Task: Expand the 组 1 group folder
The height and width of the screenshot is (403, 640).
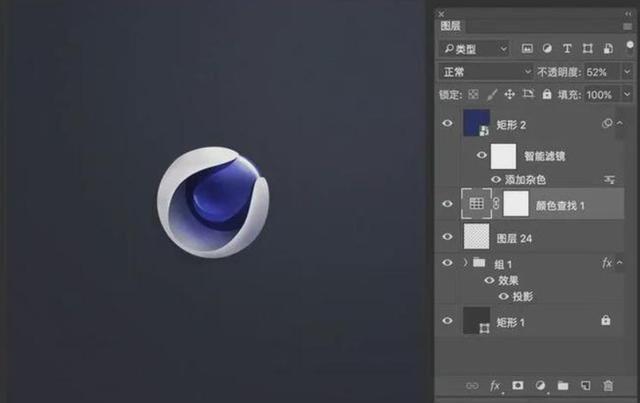Action: (465, 263)
